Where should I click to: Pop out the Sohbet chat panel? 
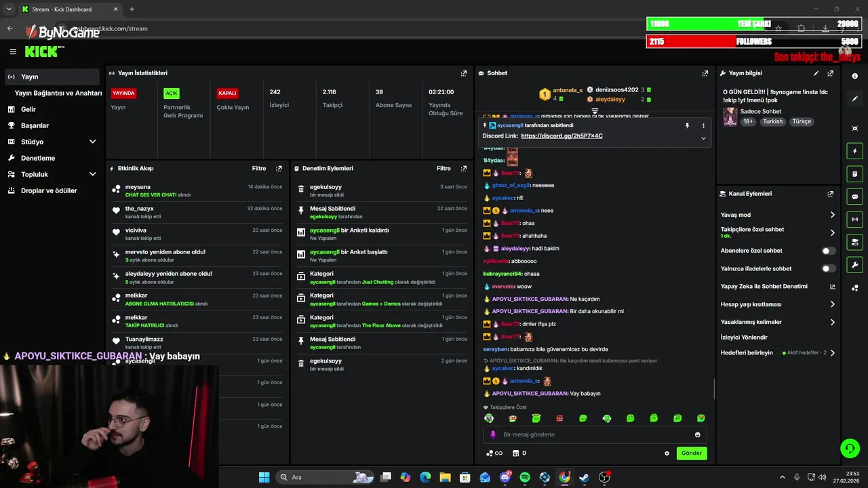click(705, 73)
